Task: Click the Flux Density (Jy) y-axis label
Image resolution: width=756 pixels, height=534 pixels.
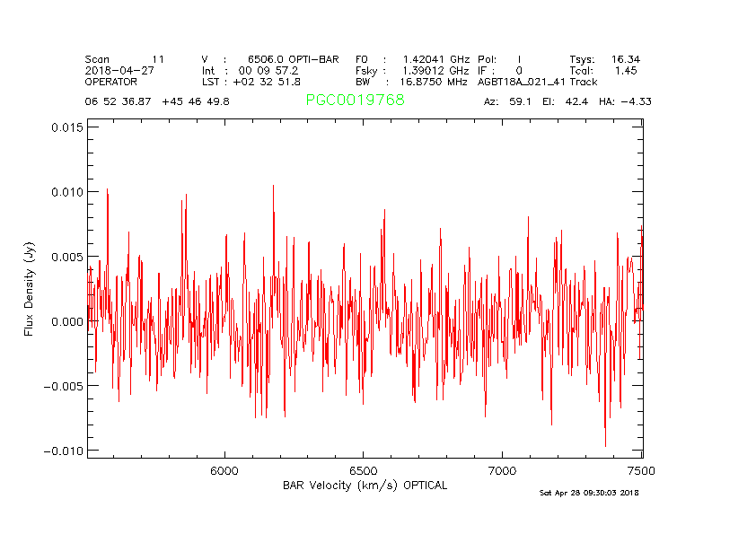Action: [x=30, y=292]
